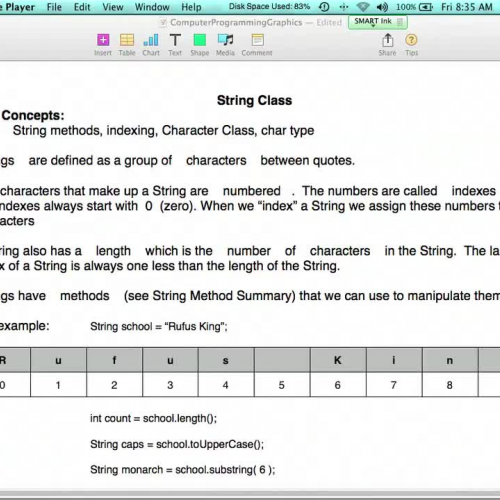The image size is (500, 500).
Task: Click the table cell containing 'K'
Action: pos(338,360)
